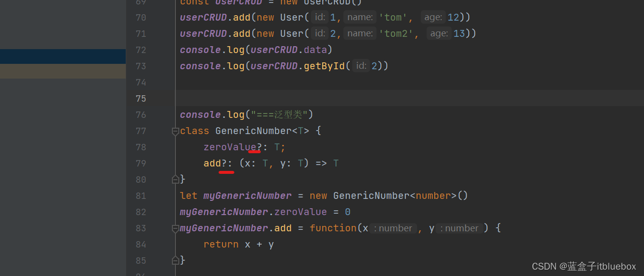Viewport: 644px width, 276px height.
Task: Click line number 81 in gutter
Action: click(140, 196)
